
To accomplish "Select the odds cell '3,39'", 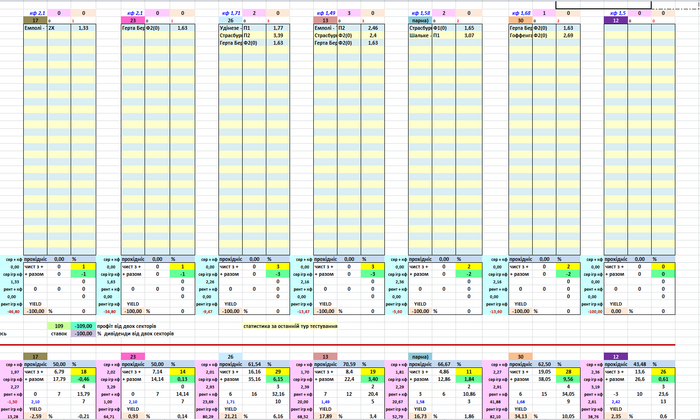I will pyautogui.click(x=278, y=35).
